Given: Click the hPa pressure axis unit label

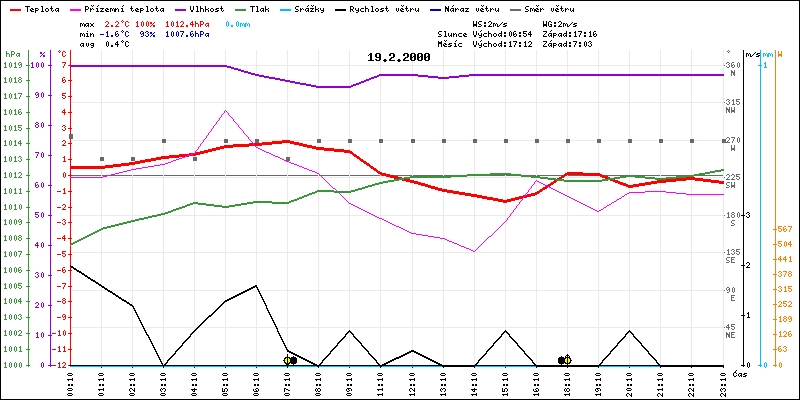Looking at the screenshot, I should point(11,53).
